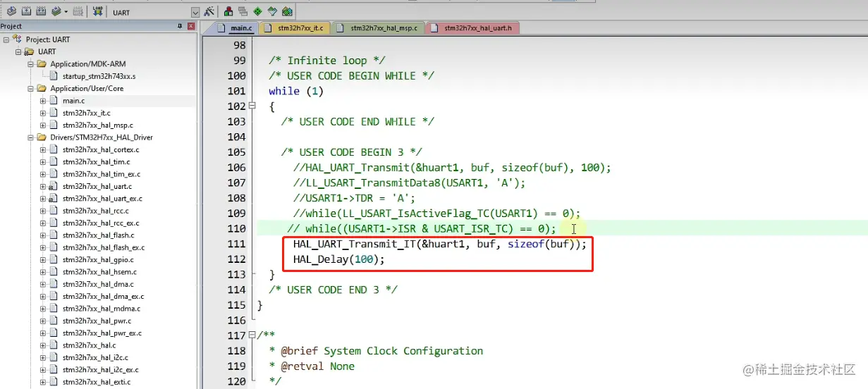Collapse the Drivers/STM32H7xx_HAL_Driver group
Viewport: 868px width, 389px height.
coord(31,137)
